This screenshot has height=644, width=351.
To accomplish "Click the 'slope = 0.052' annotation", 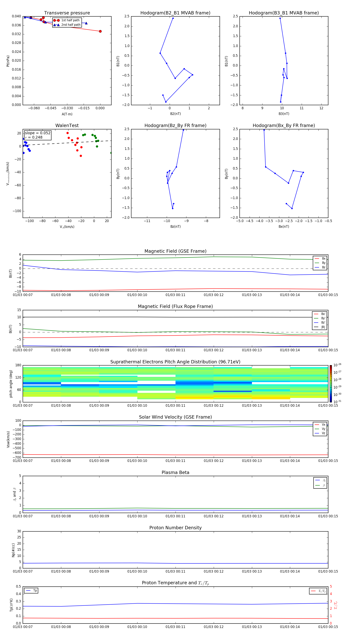I will click(37, 133).
